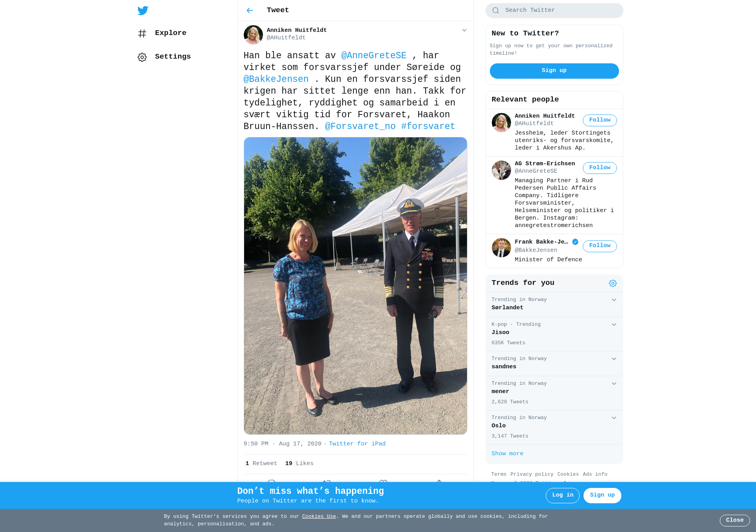Click AG Strøm-Erichsen's profile picture

pyautogui.click(x=501, y=170)
